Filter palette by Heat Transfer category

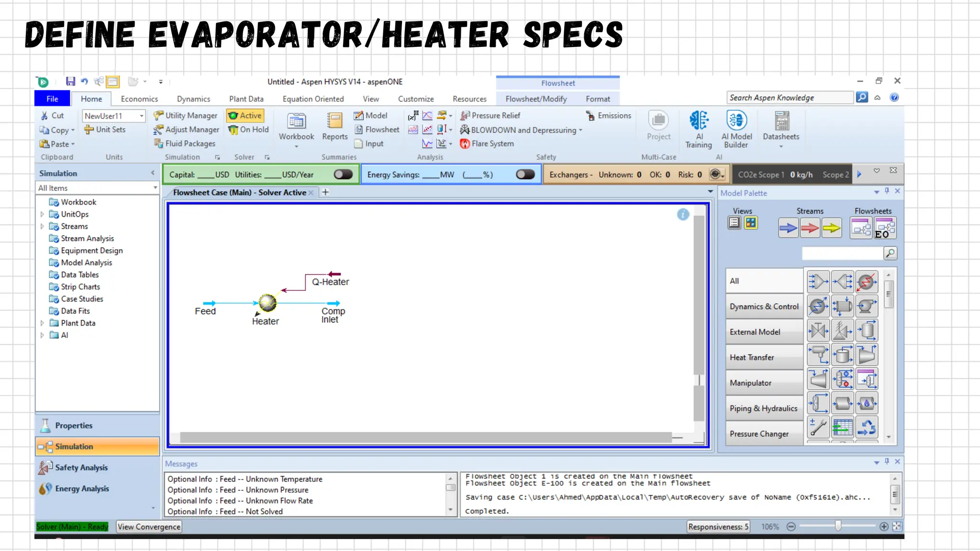coord(764,357)
